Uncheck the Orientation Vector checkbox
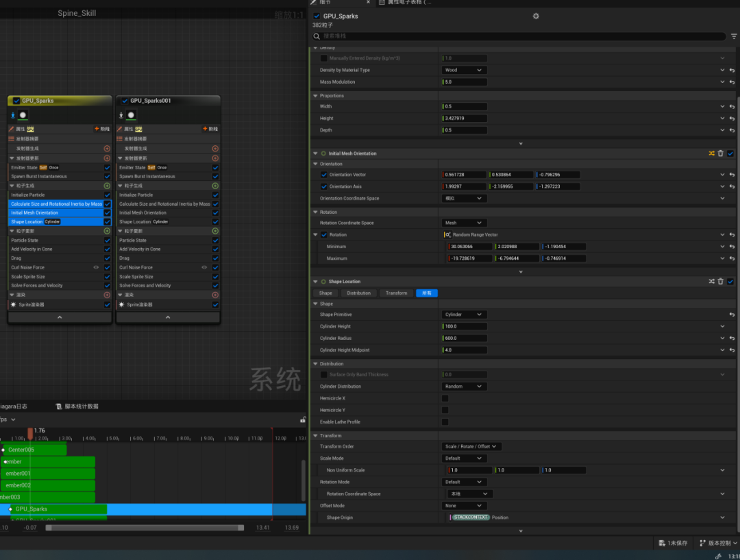740x560 pixels. (323, 175)
